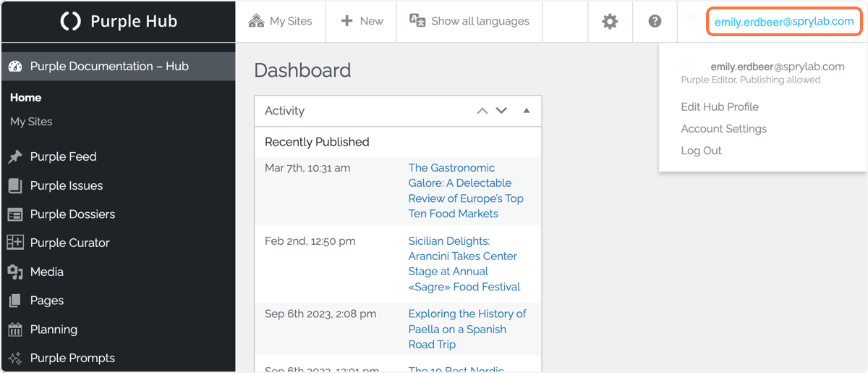Click the My Sites houses icon

pos(256,21)
